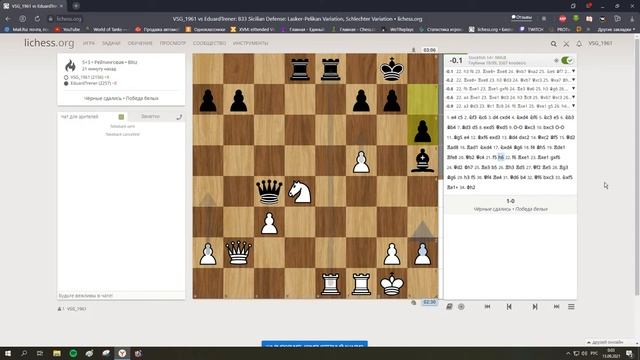Click the evaluation bar beside the board
Image resolution: width=640 pixels, height=360 pixels.
440,176
